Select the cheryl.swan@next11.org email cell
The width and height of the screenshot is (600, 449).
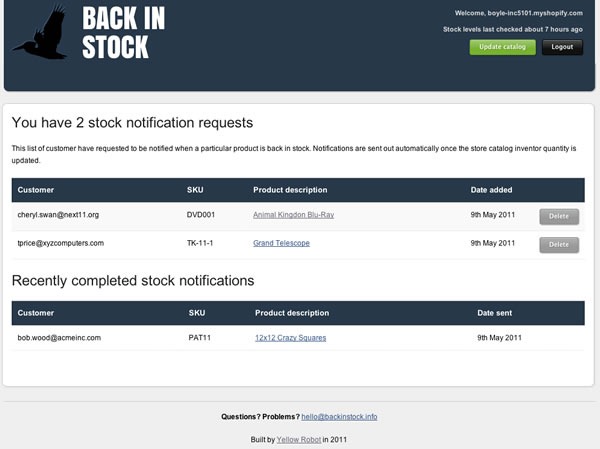(x=58, y=215)
